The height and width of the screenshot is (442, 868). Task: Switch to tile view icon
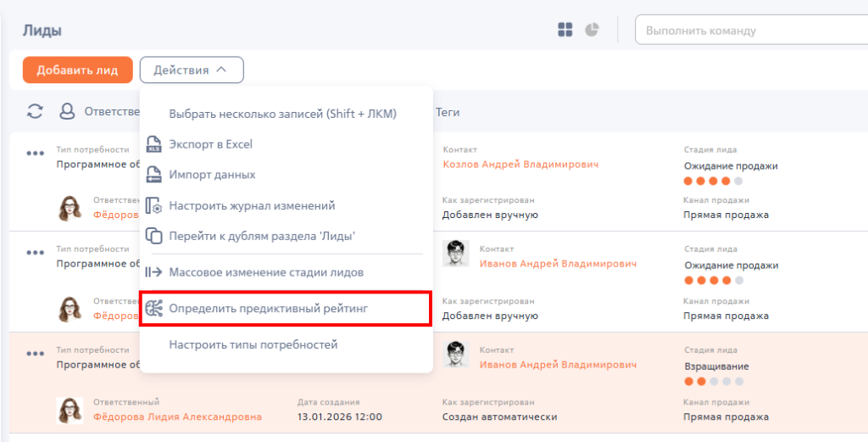[x=565, y=30]
